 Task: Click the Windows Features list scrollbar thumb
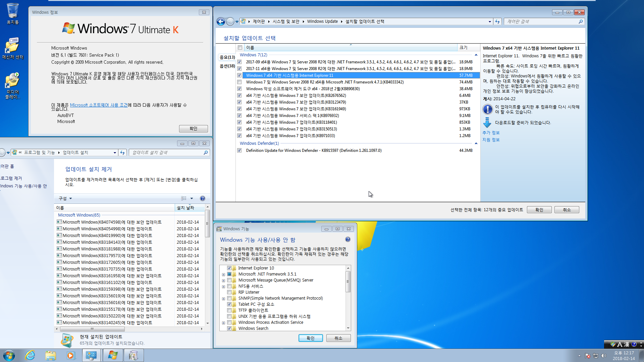click(348, 281)
